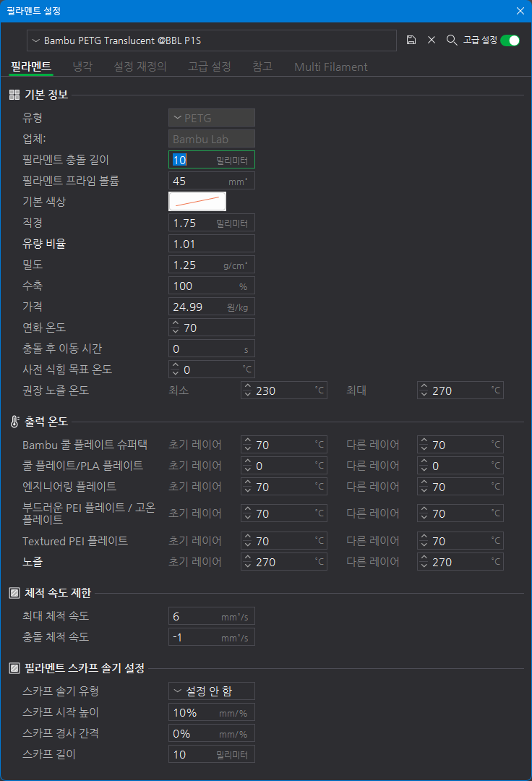Click the 유량 비율 1.01 field
Screen dimensions: 532x781
[212, 244]
